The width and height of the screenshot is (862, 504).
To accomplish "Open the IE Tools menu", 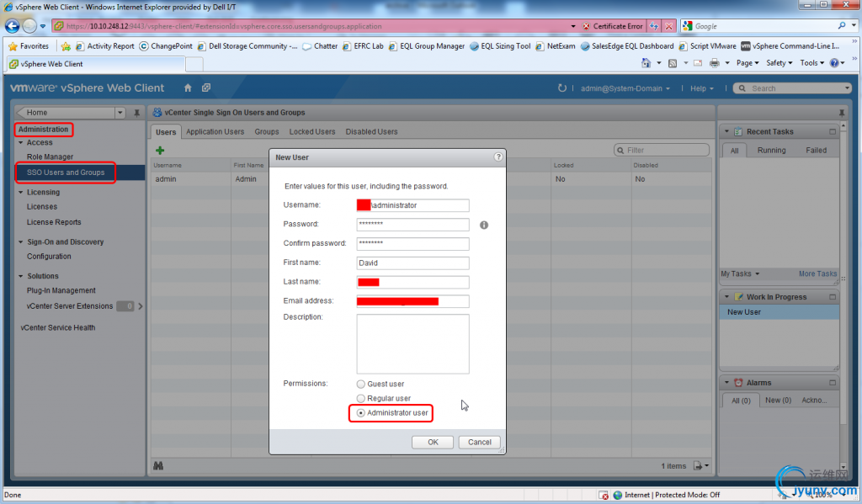I will click(x=812, y=63).
